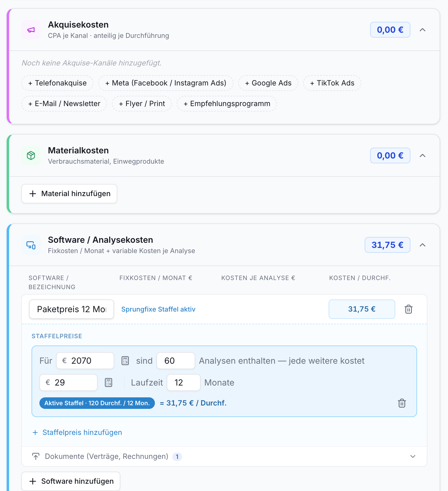Click the upload icon beside Dokumente

point(36,456)
